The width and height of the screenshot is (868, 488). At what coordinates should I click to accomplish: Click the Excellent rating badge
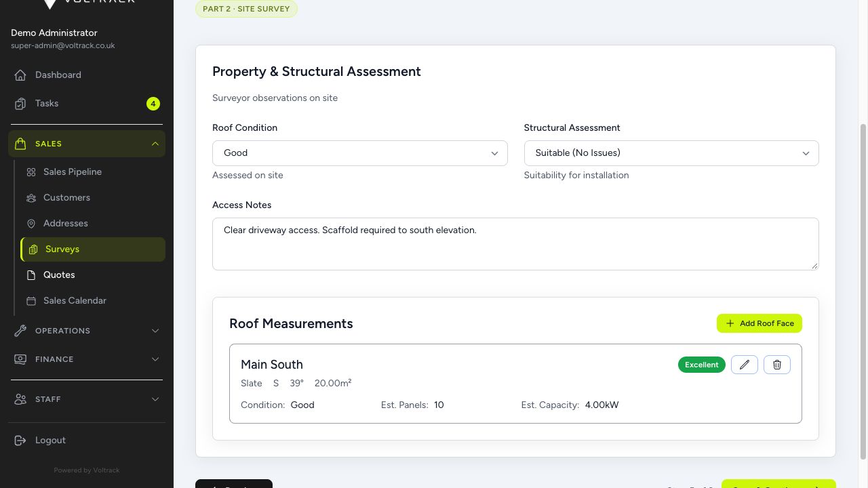702,365
